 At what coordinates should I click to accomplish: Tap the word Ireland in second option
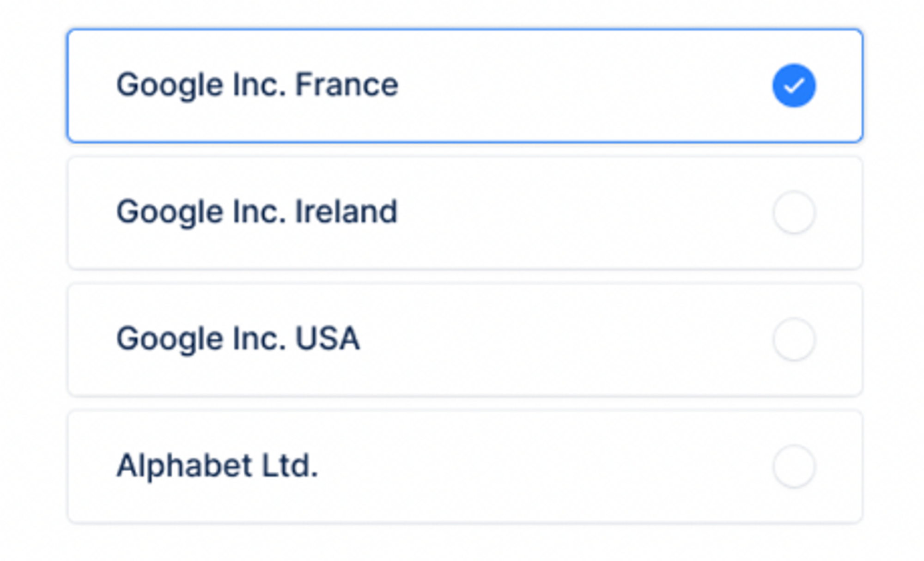point(346,212)
